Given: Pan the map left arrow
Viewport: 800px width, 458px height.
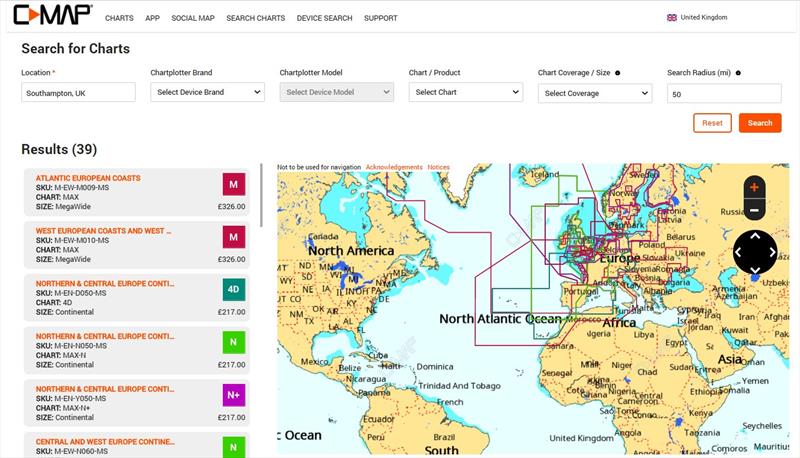Looking at the screenshot, I should pos(738,252).
